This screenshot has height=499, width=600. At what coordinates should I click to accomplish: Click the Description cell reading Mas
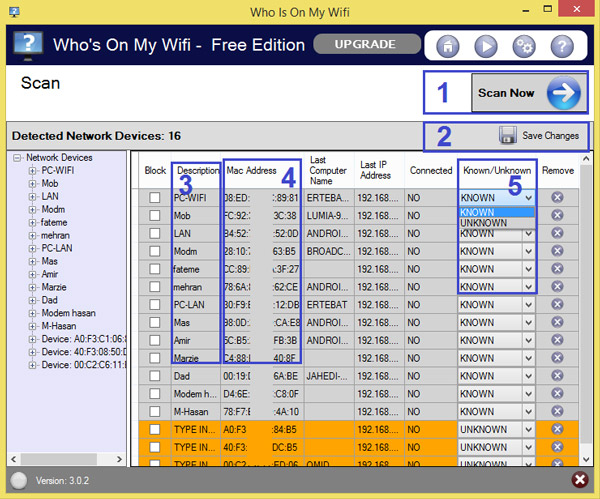(x=195, y=323)
